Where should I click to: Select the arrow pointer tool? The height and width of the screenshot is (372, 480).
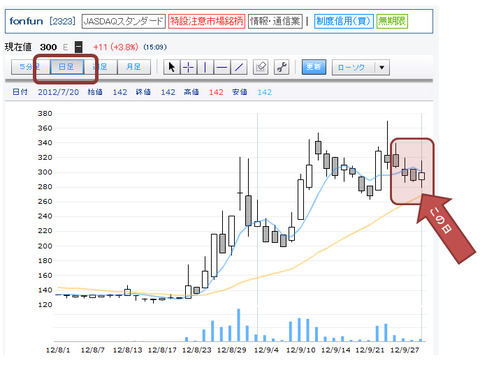point(172,67)
